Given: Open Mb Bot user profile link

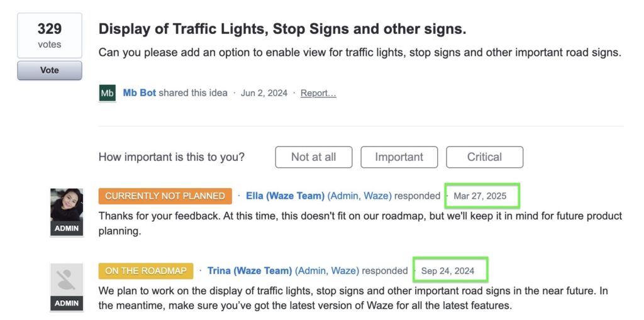Looking at the screenshot, I should 139,93.
